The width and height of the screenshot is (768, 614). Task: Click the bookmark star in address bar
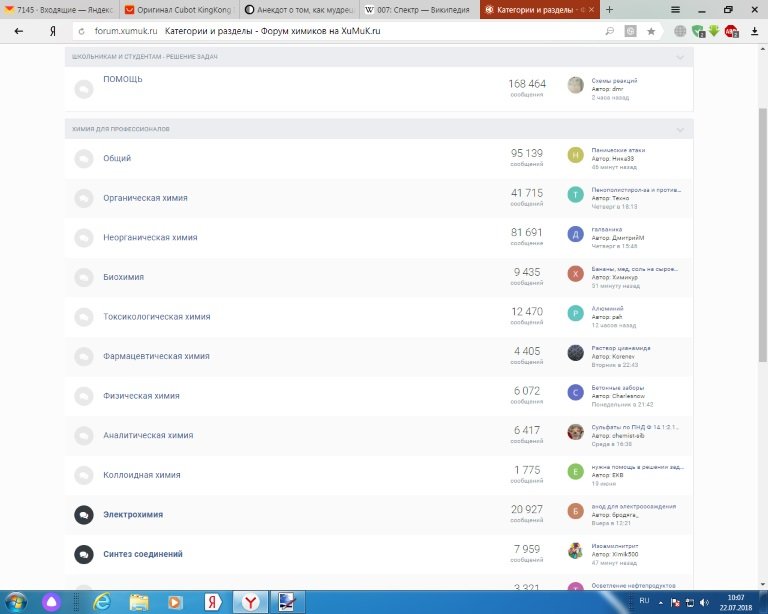651,31
